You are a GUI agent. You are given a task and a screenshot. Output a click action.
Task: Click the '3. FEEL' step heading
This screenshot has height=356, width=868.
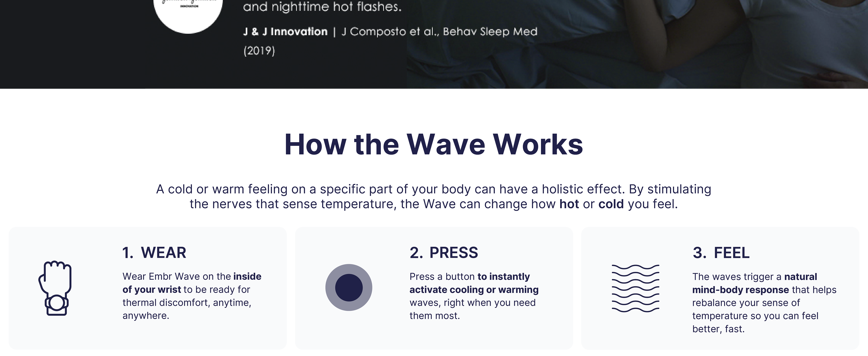721,252
